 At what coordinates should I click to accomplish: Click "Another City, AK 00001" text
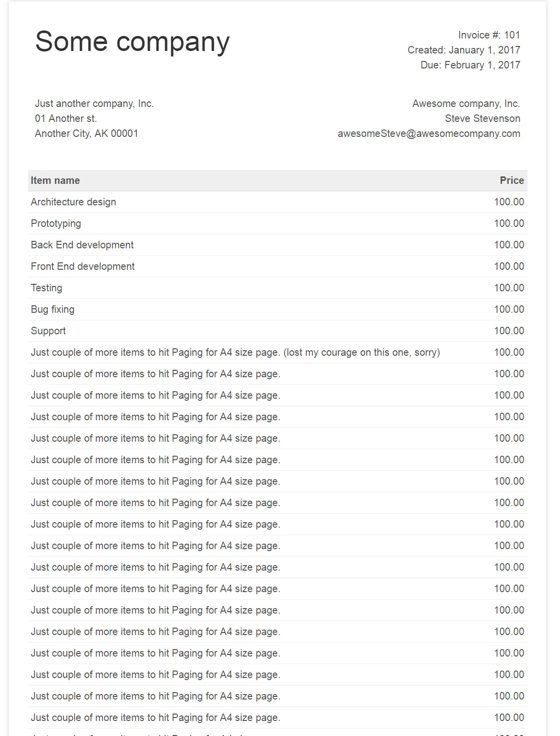(86, 133)
